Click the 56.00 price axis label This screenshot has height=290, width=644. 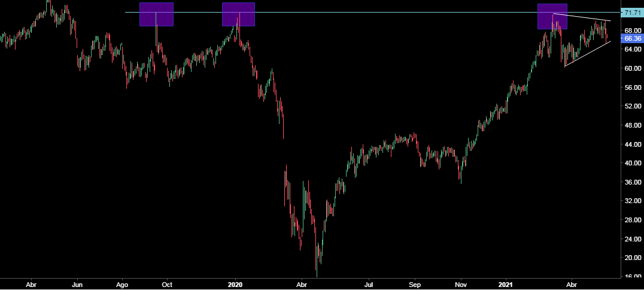pos(633,87)
